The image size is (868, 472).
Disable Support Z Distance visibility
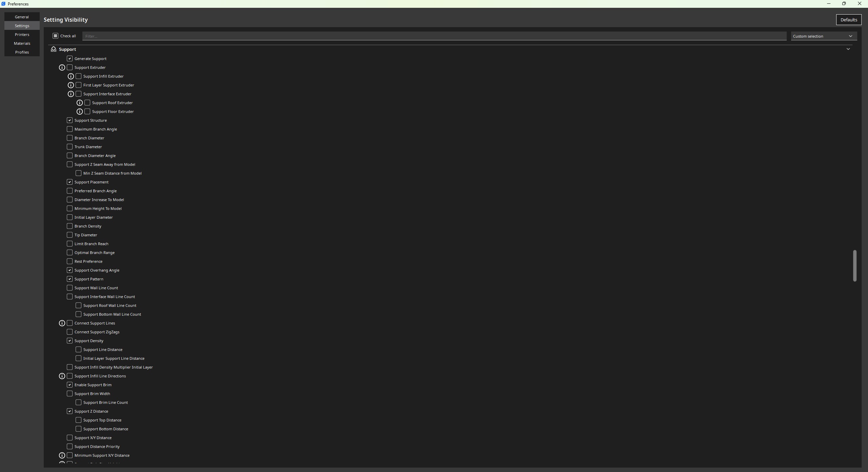(70, 411)
